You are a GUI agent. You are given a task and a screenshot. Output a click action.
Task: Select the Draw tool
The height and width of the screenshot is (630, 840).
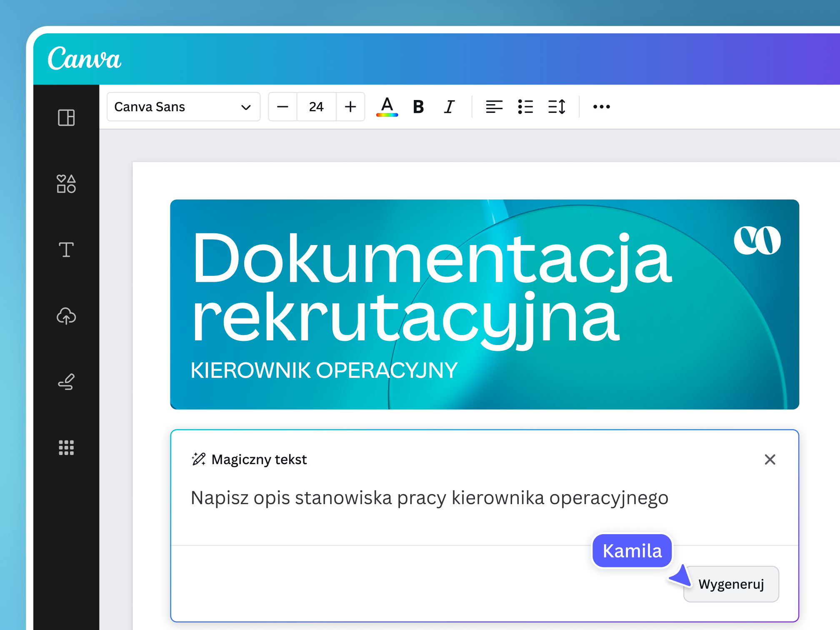(x=66, y=382)
